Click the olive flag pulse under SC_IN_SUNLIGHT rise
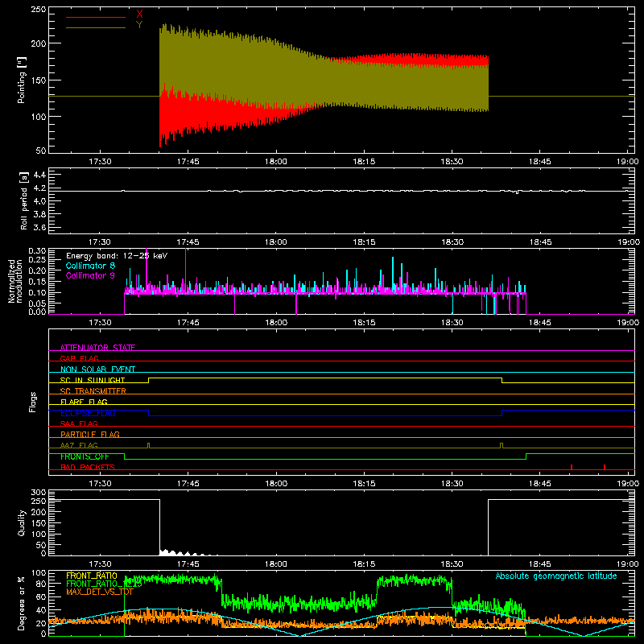644x644 pixels. coord(149,446)
